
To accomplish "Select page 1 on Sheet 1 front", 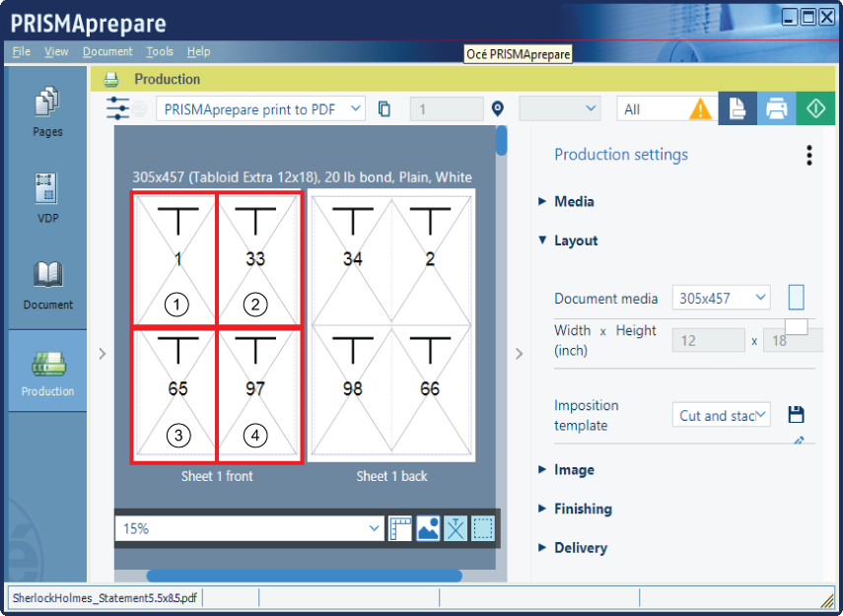I will [176, 259].
